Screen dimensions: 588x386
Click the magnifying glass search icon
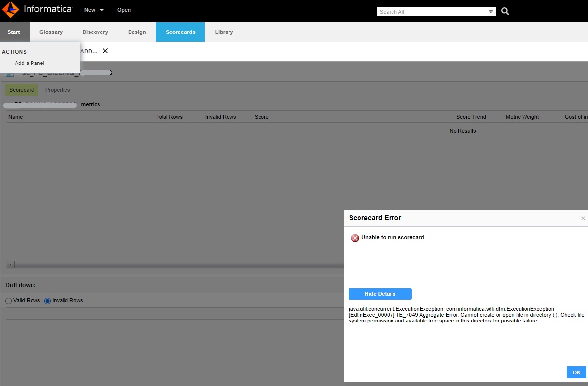coord(505,12)
